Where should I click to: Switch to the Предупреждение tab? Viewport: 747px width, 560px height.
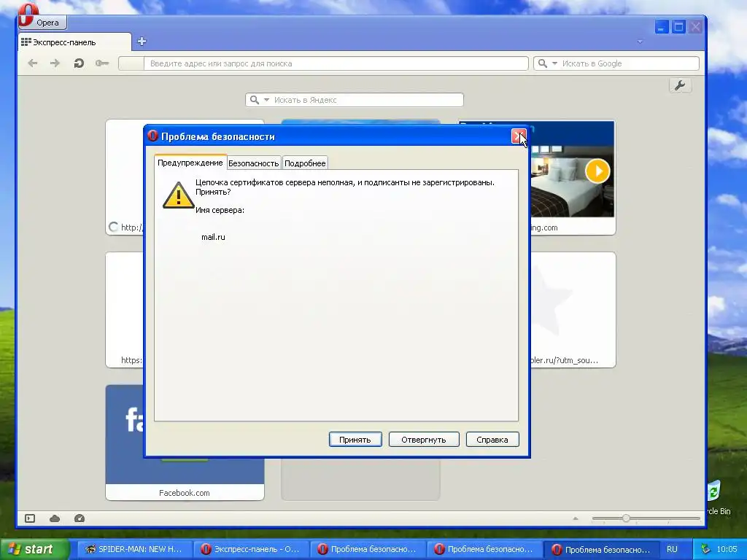pyautogui.click(x=190, y=163)
